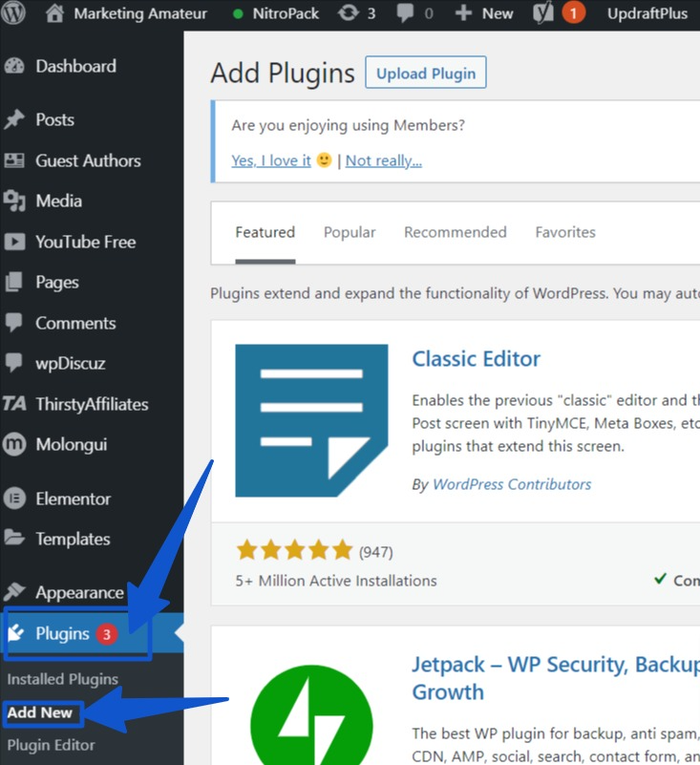The height and width of the screenshot is (765, 700).
Task: Open Elementor menu label in sidebar
Action: (x=74, y=499)
